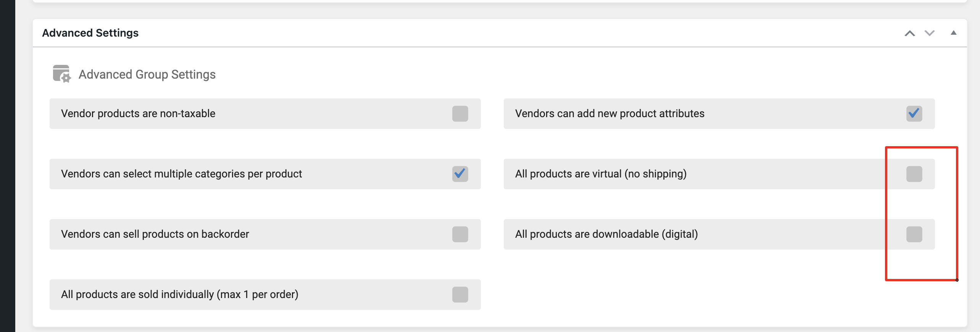980x332 pixels.
Task: Enable All products sold individually checkbox
Action: [x=460, y=295]
